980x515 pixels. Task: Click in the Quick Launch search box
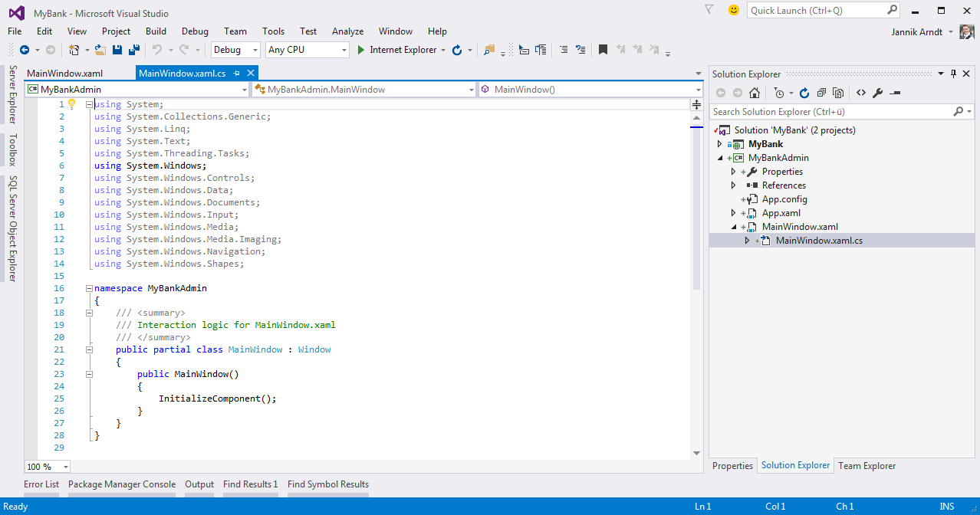823,10
